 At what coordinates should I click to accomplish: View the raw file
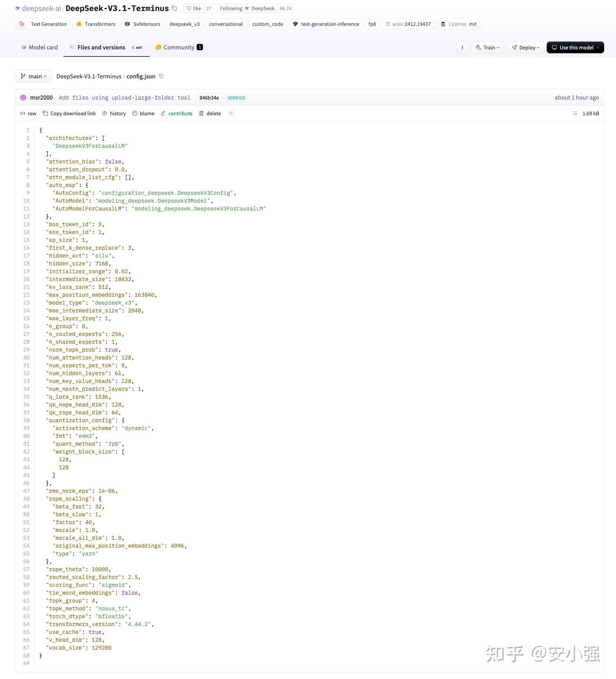28,113
